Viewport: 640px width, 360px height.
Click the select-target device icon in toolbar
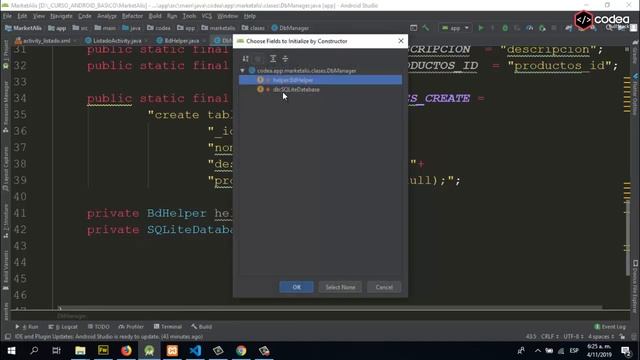click(x=413, y=28)
